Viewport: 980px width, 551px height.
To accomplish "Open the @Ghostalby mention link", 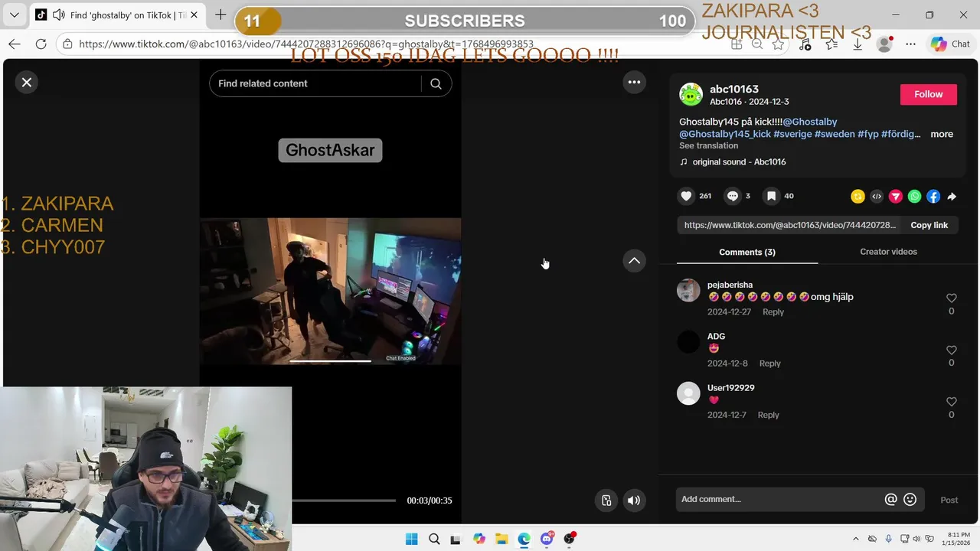I will click(810, 122).
